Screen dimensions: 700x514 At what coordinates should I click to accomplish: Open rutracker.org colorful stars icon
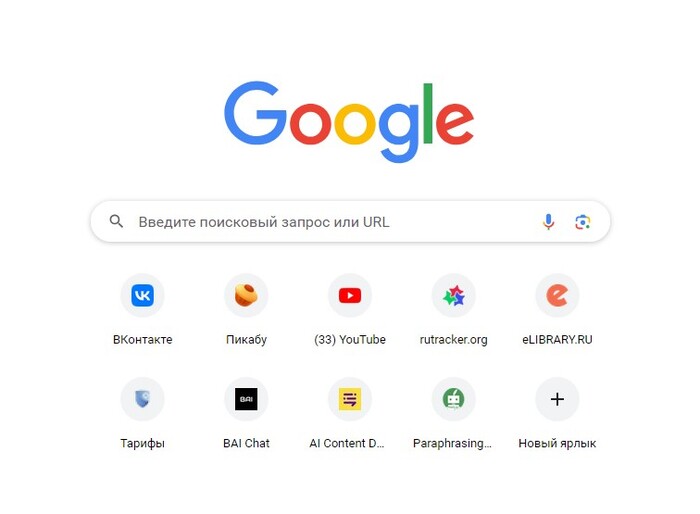coord(454,295)
